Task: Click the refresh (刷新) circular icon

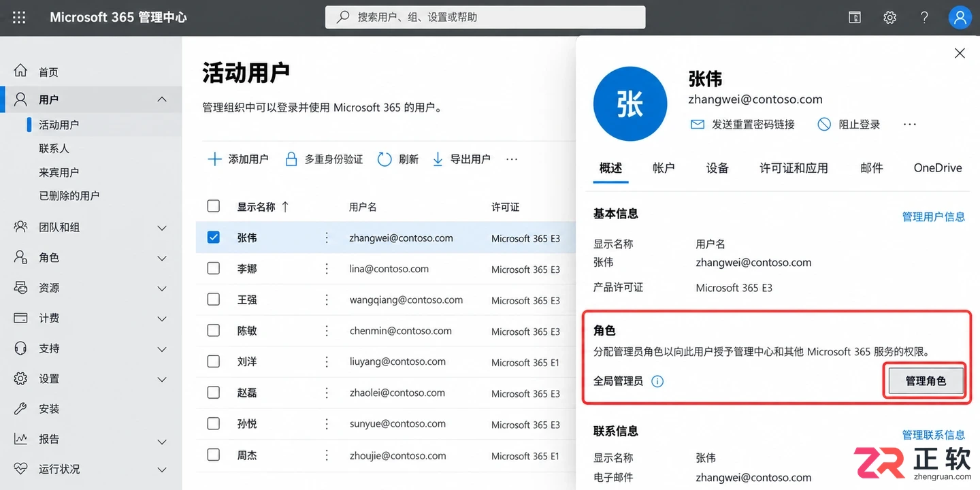Action: click(385, 159)
